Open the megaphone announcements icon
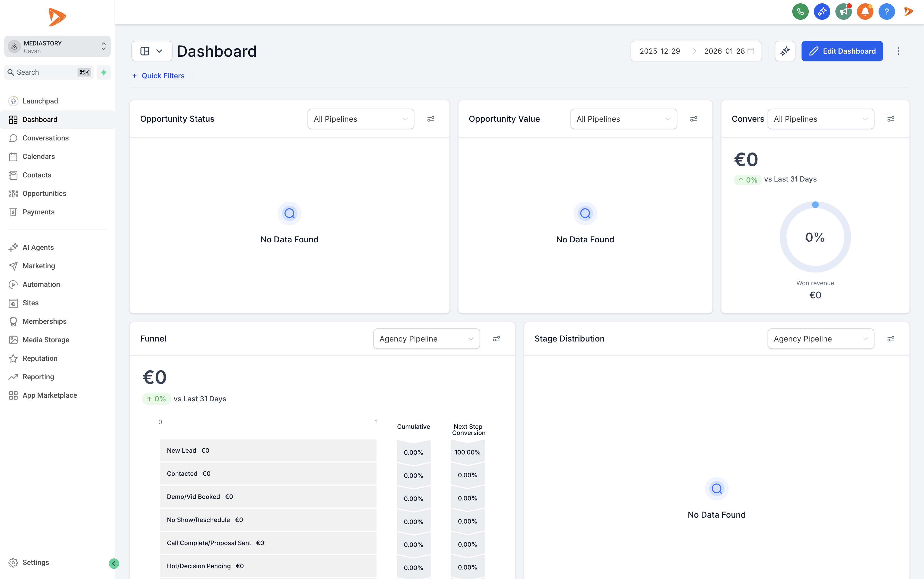924x579 pixels. tap(843, 12)
